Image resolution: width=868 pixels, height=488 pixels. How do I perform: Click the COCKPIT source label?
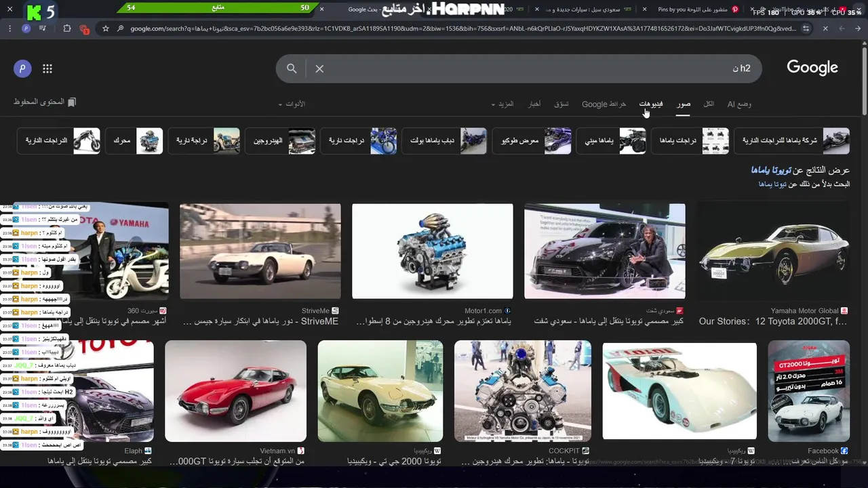[x=564, y=451]
